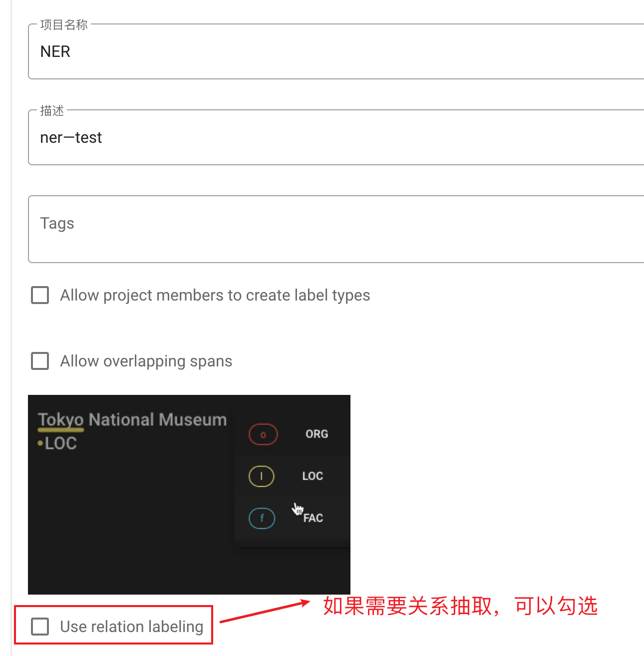This screenshot has width=644, height=656.
Task: Click the hand cursor icon in the preview
Action: click(298, 509)
